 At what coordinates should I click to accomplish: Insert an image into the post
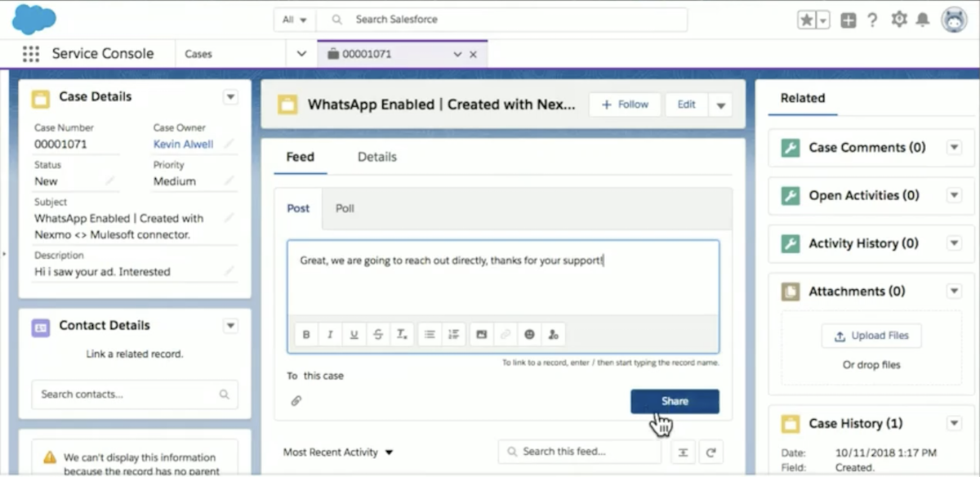482,334
